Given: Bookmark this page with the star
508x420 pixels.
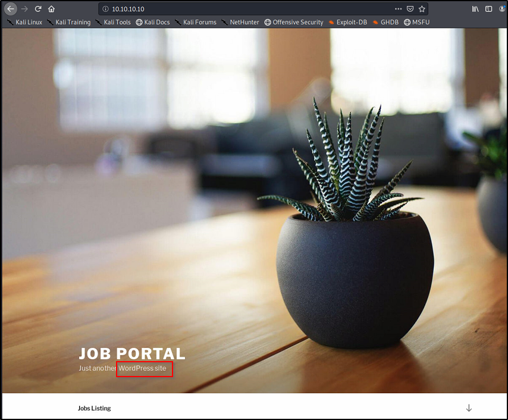Looking at the screenshot, I should pyautogui.click(x=422, y=9).
